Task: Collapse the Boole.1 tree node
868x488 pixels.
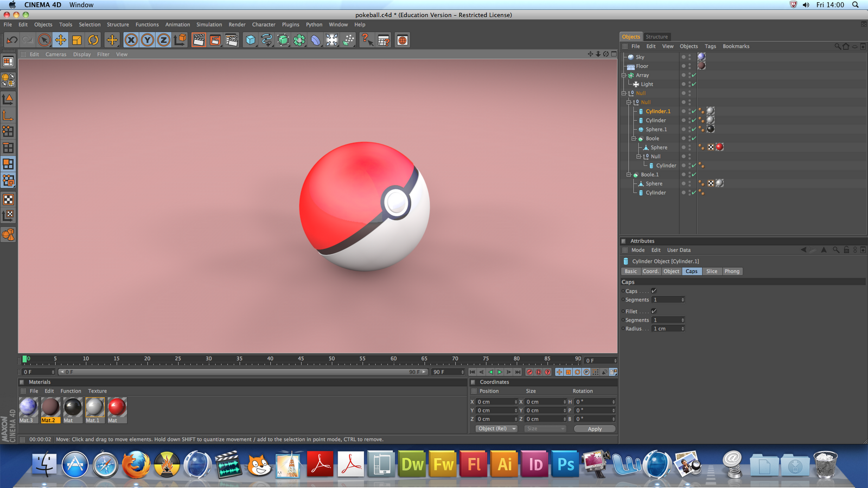Action: tap(629, 175)
